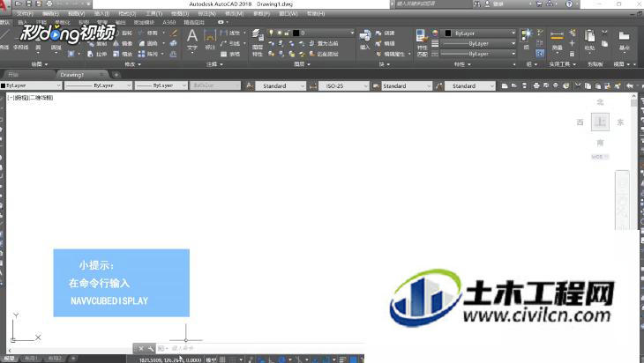This screenshot has height=363, width=644.
Task: Click the Measure (测量) ruler icon
Action: (x=557, y=36)
